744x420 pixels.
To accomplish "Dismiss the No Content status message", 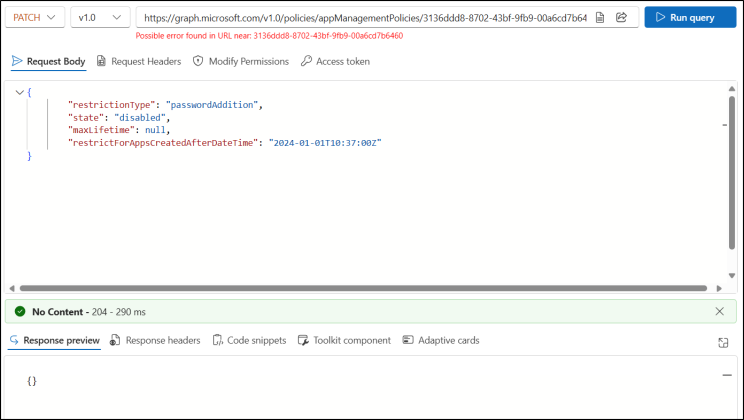I will click(x=719, y=311).
